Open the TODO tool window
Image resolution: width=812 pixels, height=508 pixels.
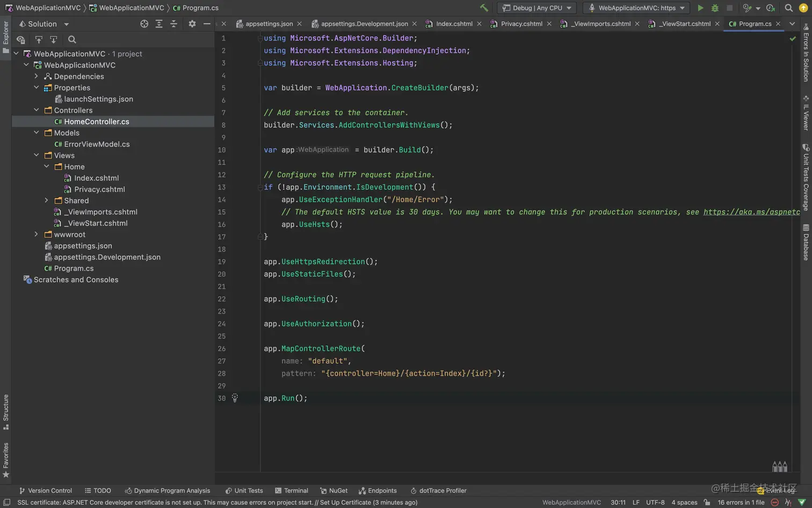tap(98, 490)
